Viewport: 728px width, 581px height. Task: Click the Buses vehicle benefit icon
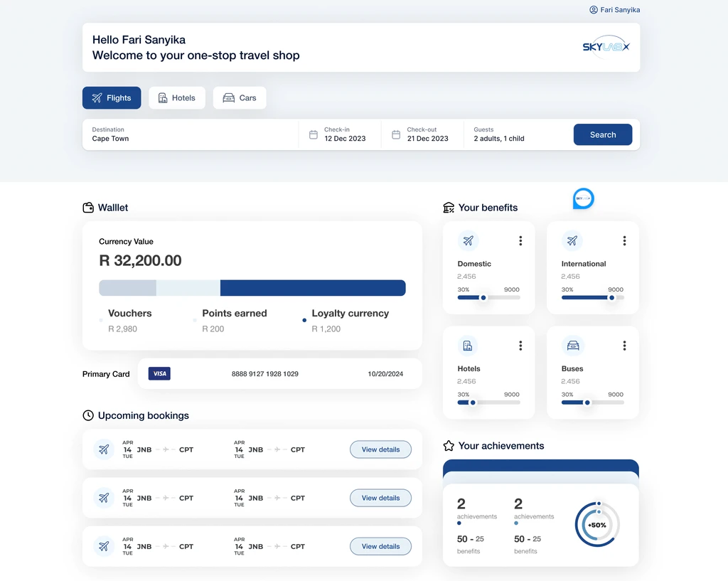[x=572, y=346]
